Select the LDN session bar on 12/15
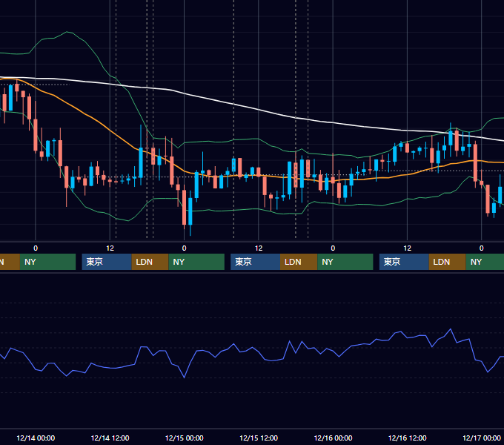Screen dimensions: 504x445 pyautogui.click(x=299, y=262)
